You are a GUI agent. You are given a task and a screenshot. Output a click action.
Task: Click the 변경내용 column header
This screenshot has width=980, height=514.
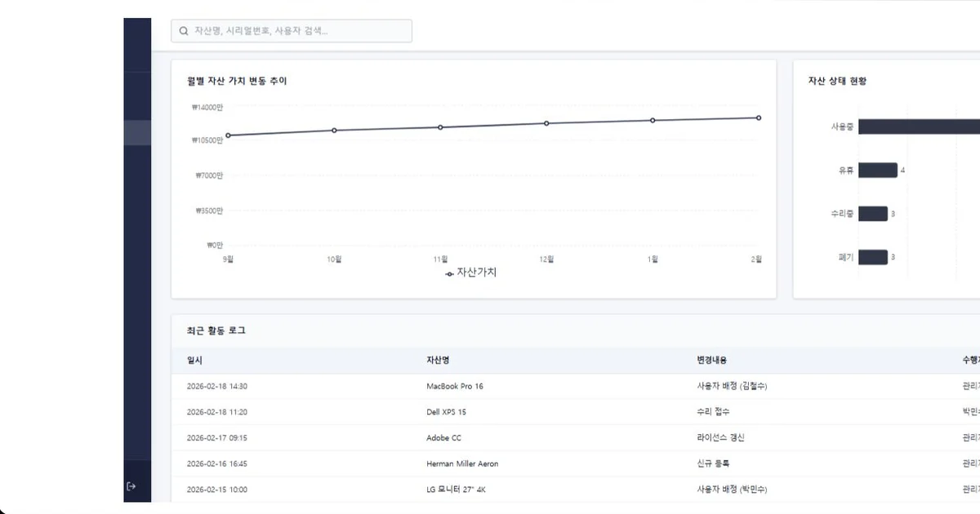pyautogui.click(x=711, y=360)
